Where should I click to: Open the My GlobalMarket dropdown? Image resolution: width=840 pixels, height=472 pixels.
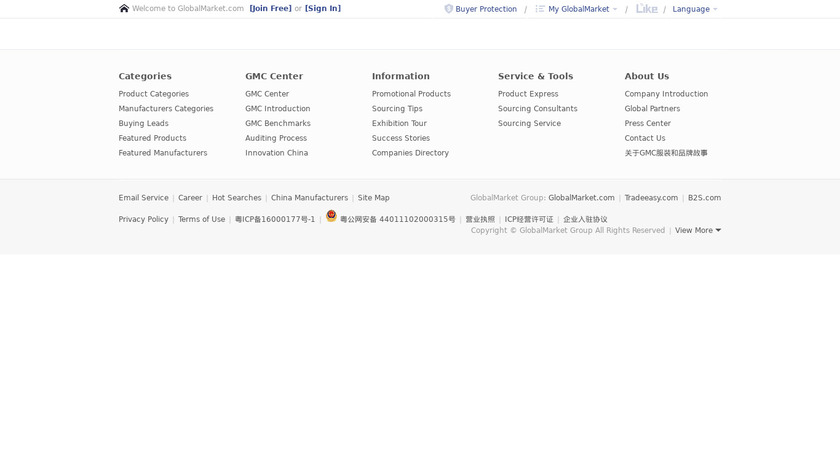pyautogui.click(x=582, y=9)
